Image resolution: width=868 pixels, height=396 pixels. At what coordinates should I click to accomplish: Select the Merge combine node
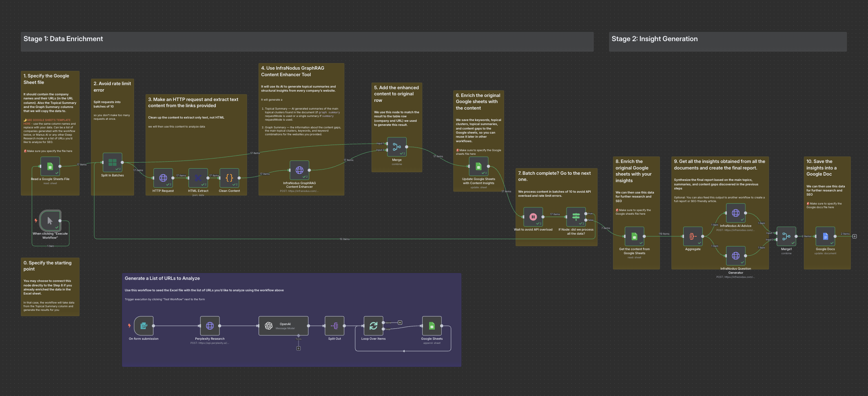coord(397,147)
